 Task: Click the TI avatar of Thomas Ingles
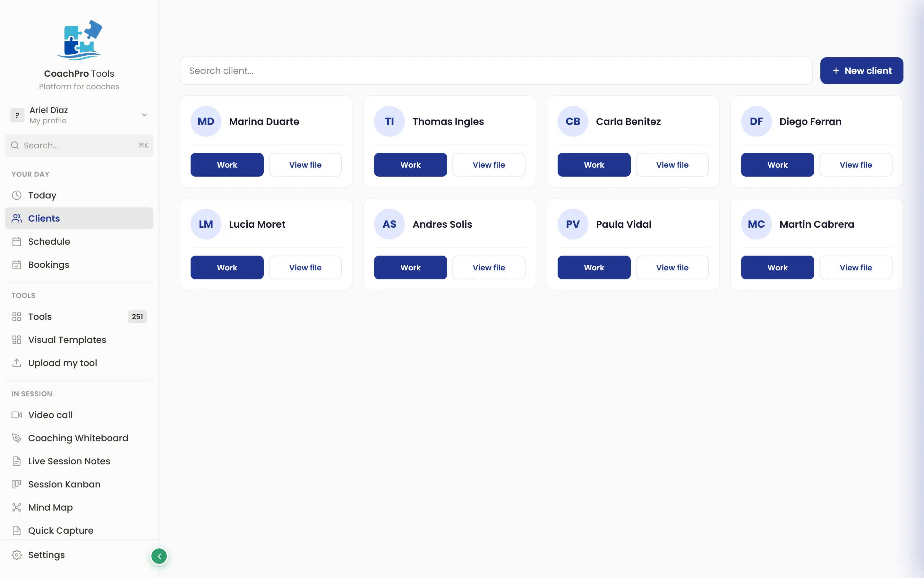[389, 122]
